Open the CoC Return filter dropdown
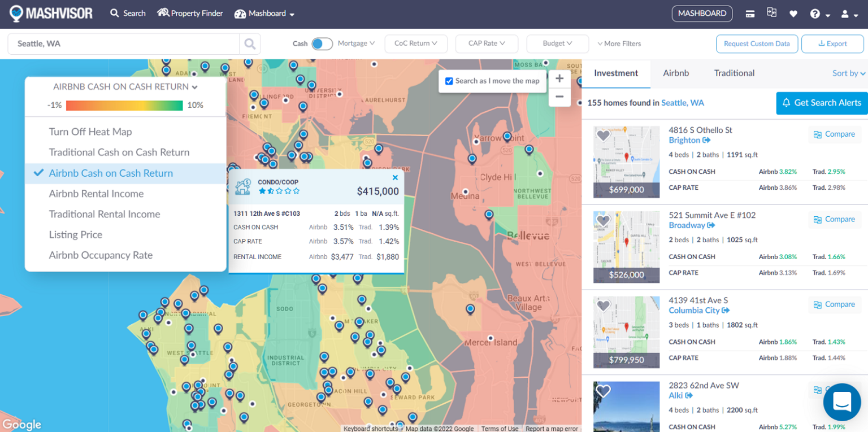Viewport: 868px width, 432px height. [416, 43]
